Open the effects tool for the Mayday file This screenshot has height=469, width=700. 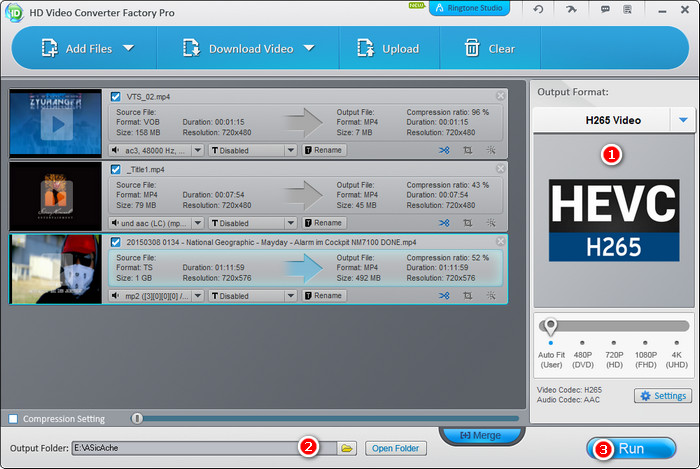pyautogui.click(x=491, y=295)
